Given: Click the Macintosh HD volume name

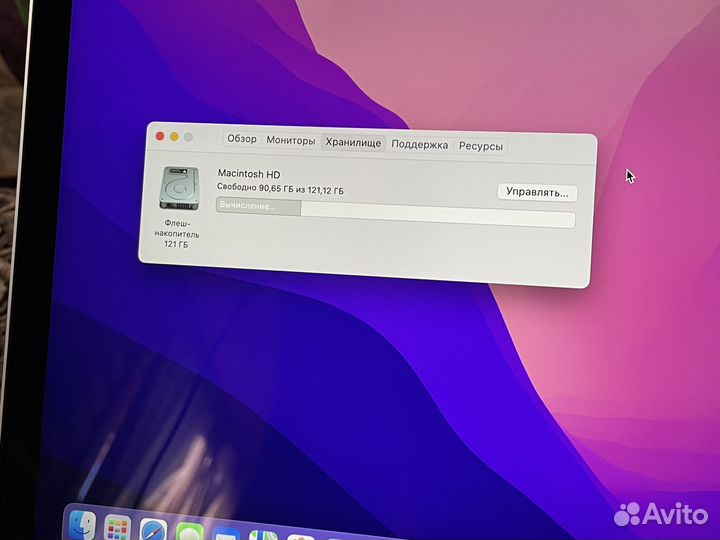Looking at the screenshot, I should point(249,174).
